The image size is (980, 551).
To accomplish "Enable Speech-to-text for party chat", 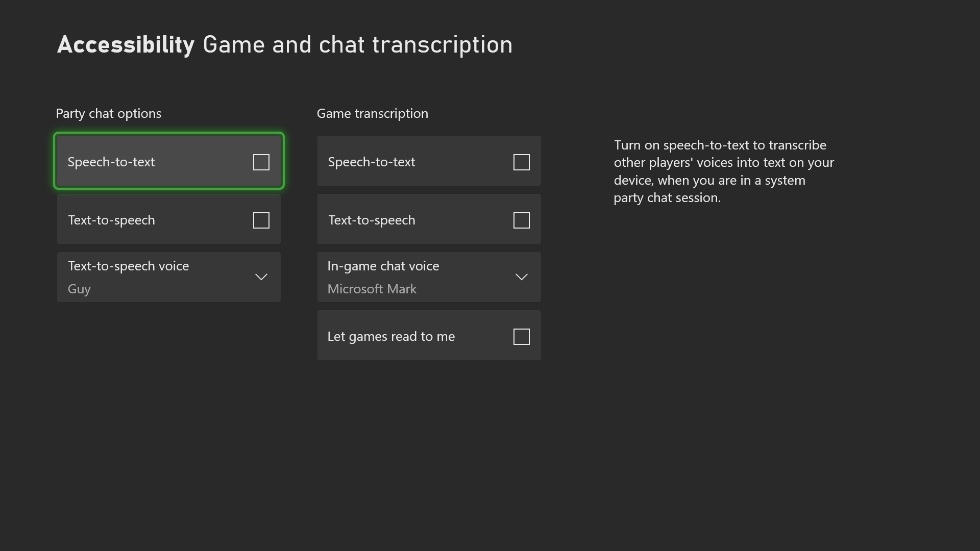I will 261,161.
